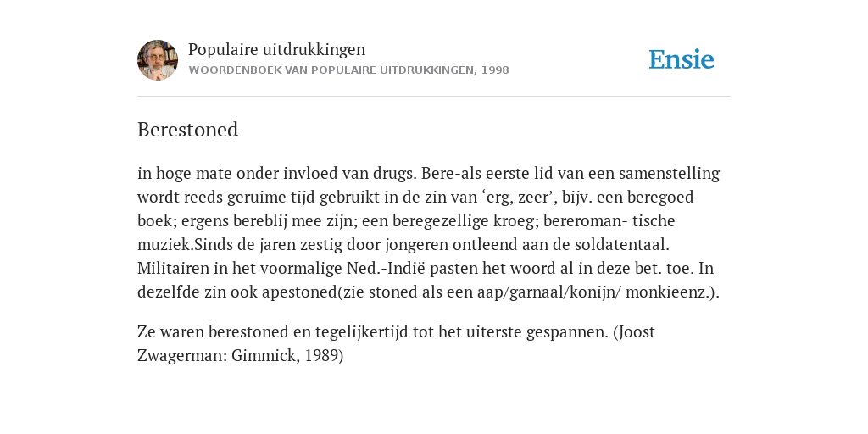The height and width of the screenshot is (434, 868).
Task: Click the 'Populaire uitdrukkingen' source title
Action: point(277,49)
